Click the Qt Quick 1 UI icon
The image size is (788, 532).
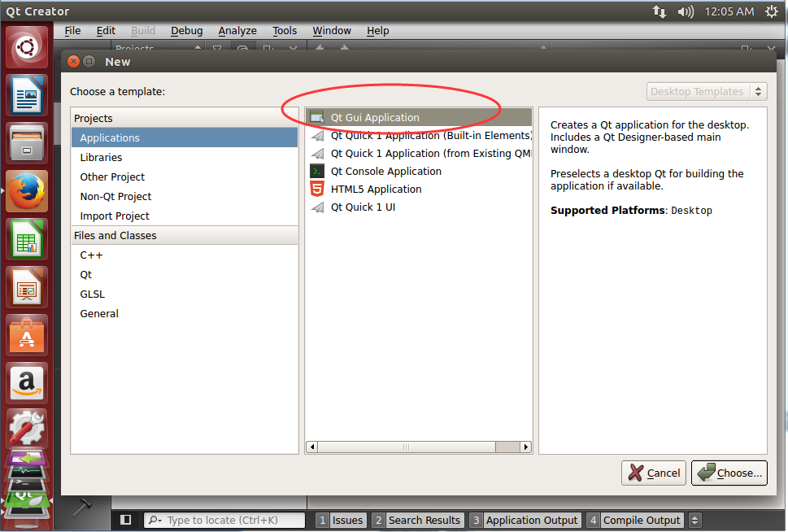[x=317, y=207]
